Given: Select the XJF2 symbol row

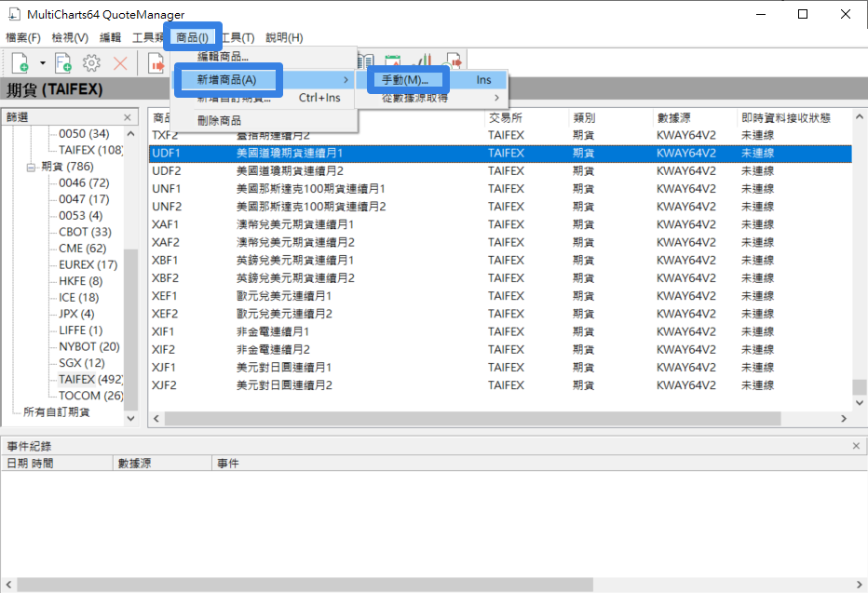Looking at the screenshot, I should click(500, 385).
